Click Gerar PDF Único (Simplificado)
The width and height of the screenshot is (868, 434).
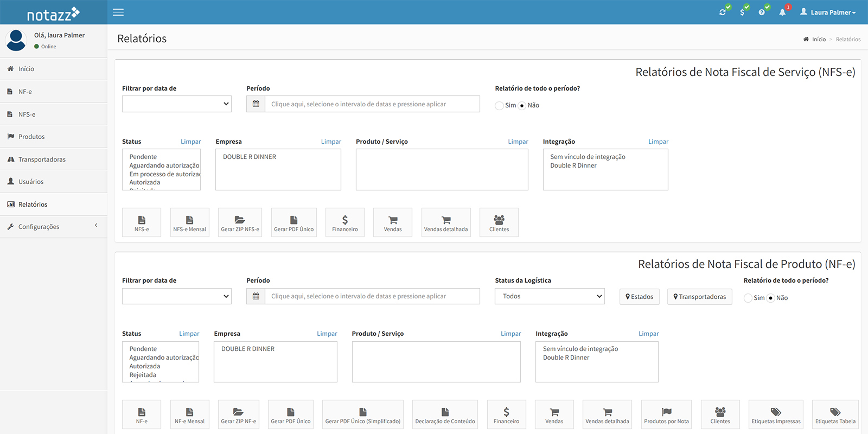point(363,414)
